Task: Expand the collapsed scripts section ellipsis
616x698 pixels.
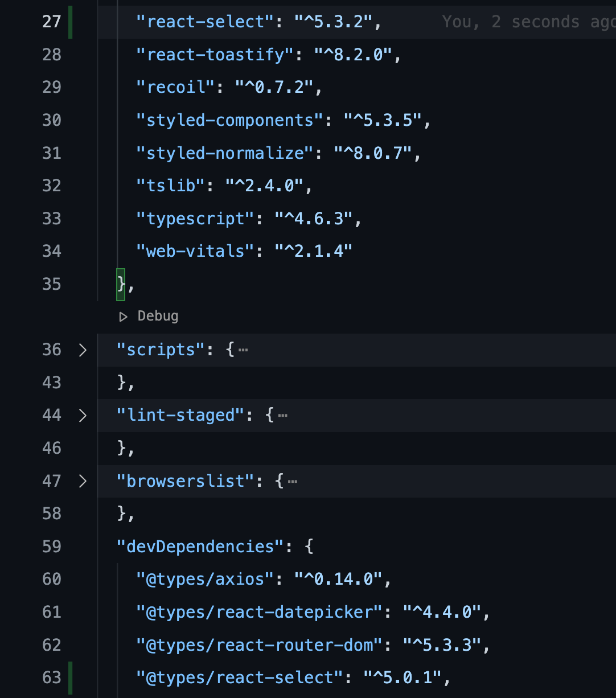Action: pos(244,350)
